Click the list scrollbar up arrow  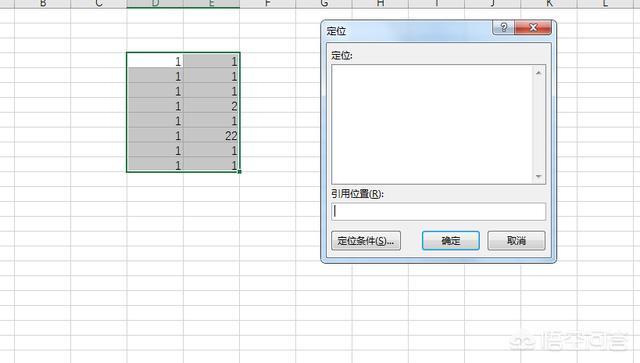(538, 73)
